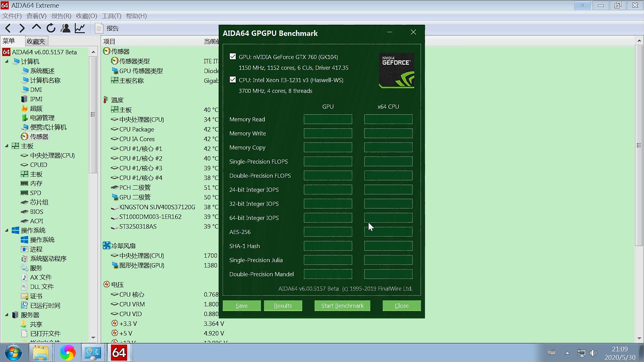Image resolution: width=644 pixels, height=362 pixels.
Task: Collapse the 操作系统 tree node
Action: tap(7, 230)
